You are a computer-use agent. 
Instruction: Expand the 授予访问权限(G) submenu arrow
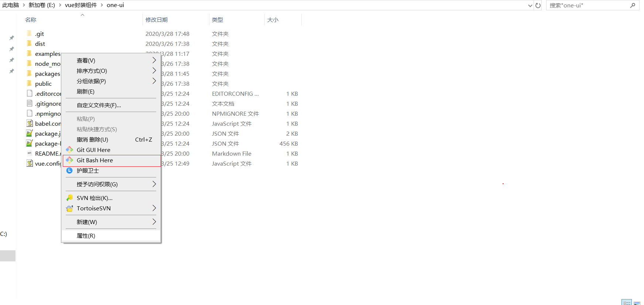(x=154, y=184)
